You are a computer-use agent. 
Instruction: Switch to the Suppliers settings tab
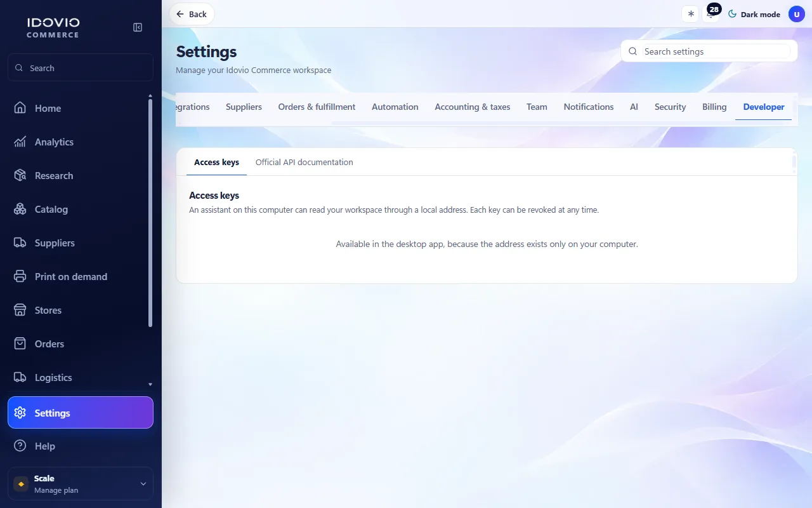[x=244, y=107]
